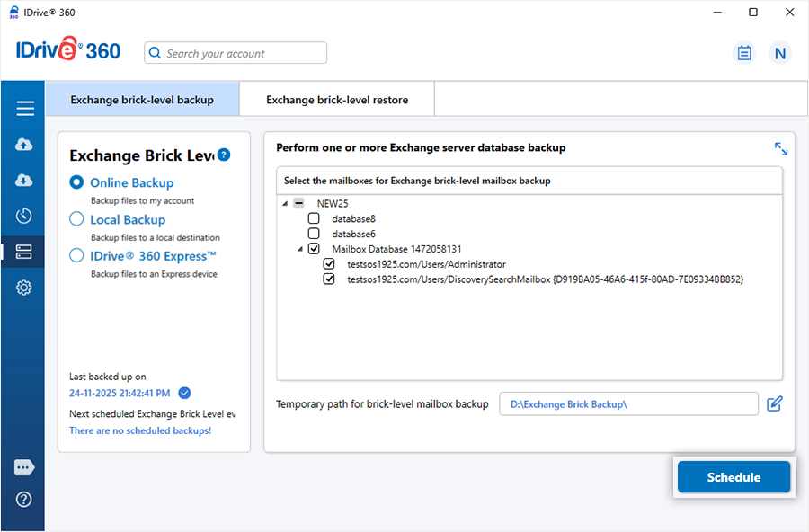The width and height of the screenshot is (809, 532).
Task: Click the cloud download restore sidebar icon
Action: [x=24, y=181]
